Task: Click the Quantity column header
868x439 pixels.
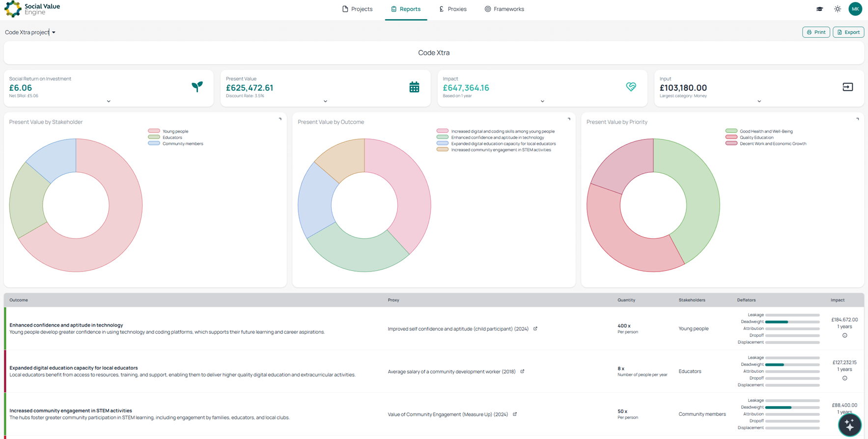Action: (x=626, y=300)
